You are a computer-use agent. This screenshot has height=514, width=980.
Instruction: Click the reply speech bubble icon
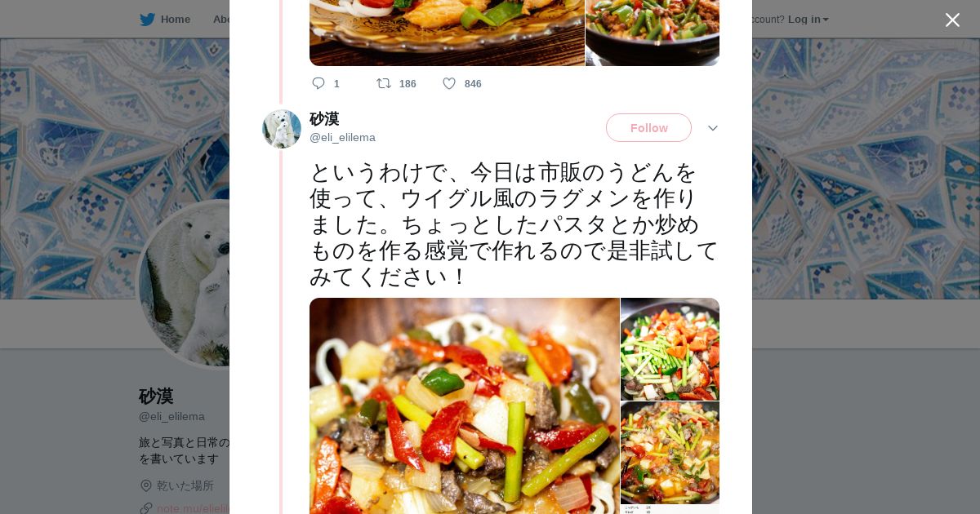click(x=318, y=83)
